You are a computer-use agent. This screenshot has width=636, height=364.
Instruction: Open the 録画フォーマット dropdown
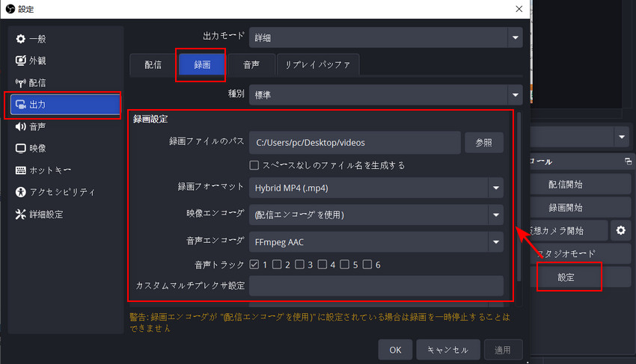(x=376, y=188)
